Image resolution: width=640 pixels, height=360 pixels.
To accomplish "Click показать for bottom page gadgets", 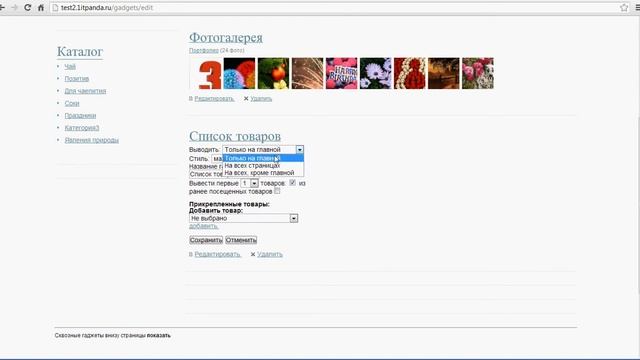I will pos(159,336).
